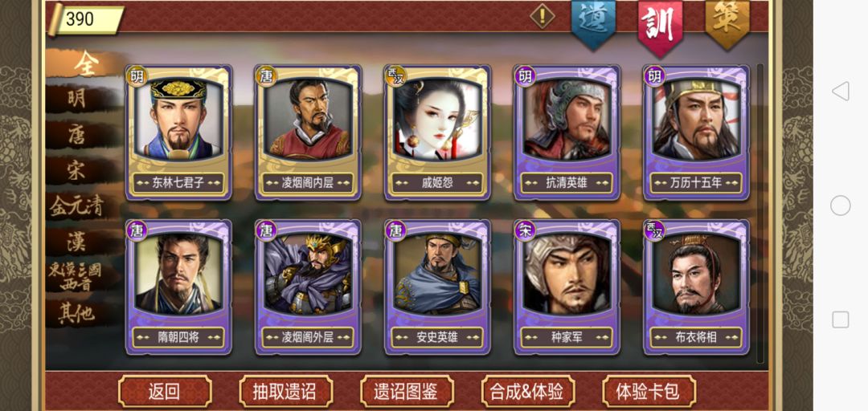Image resolution: width=868 pixels, height=411 pixels.
Task: Select the 东林七君子 card
Action: pyautogui.click(x=178, y=132)
